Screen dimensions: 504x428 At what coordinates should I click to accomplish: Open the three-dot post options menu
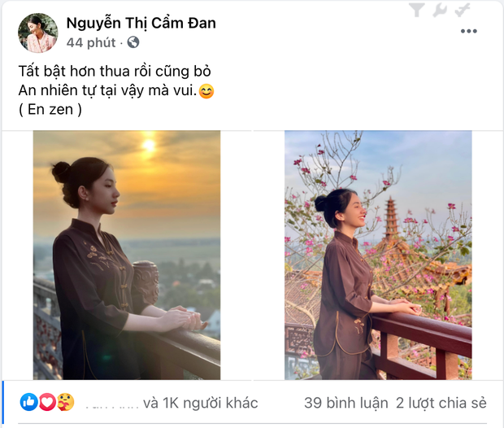point(469,31)
